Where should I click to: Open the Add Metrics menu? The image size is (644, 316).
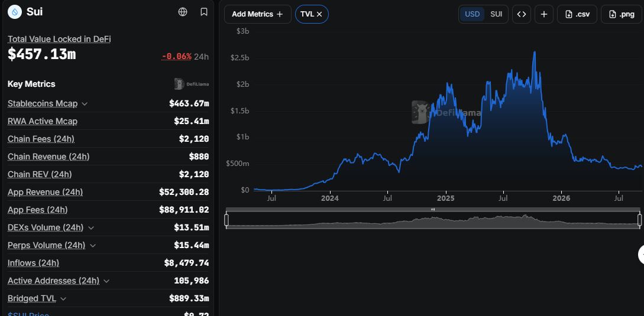257,14
